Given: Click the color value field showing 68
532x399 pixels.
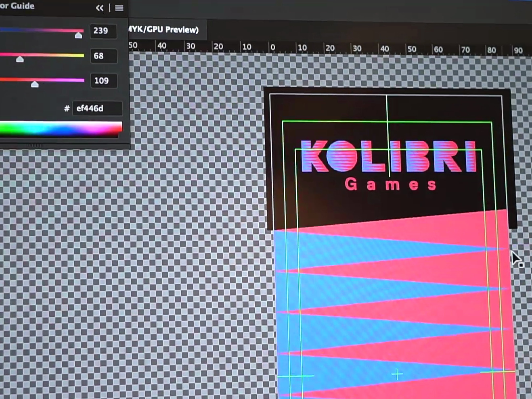Looking at the screenshot, I should pyautogui.click(x=103, y=56).
